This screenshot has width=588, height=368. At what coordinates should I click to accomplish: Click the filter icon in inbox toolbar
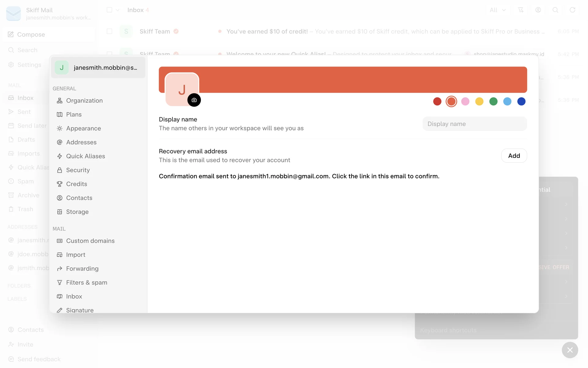click(520, 10)
